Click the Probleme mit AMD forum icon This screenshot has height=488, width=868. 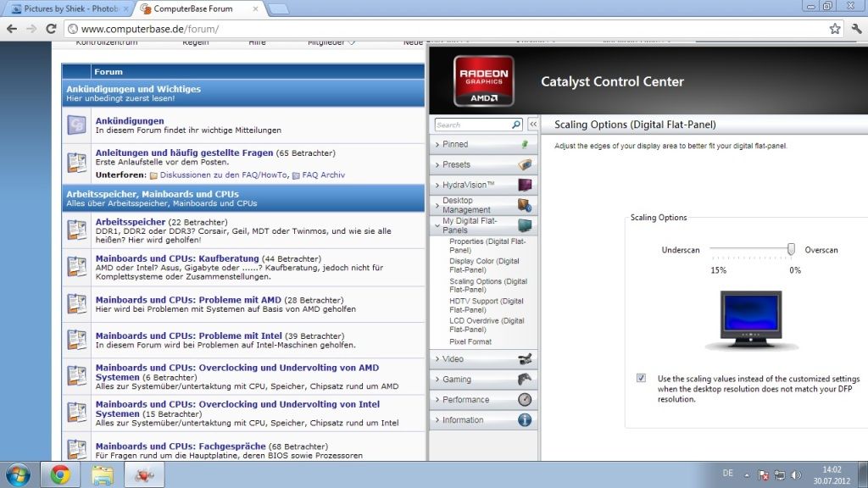76,304
